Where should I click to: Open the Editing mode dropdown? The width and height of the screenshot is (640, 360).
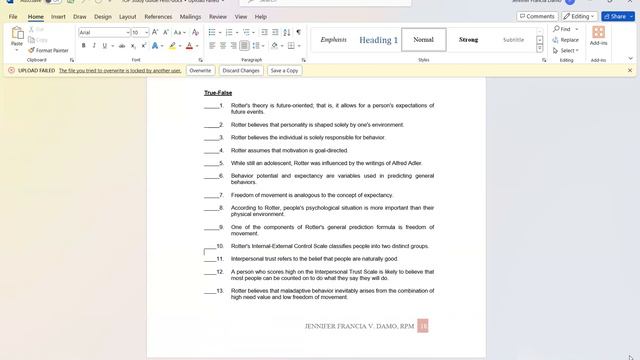[x=579, y=16]
